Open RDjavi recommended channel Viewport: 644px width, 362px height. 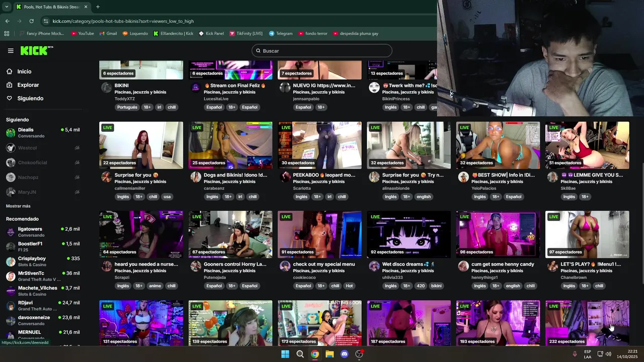(x=43, y=306)
